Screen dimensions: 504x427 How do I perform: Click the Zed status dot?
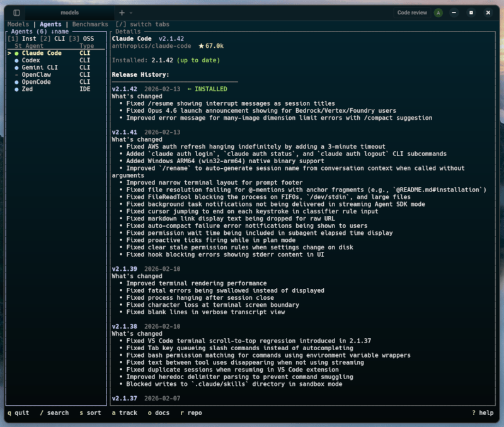[x=16, y=89]
